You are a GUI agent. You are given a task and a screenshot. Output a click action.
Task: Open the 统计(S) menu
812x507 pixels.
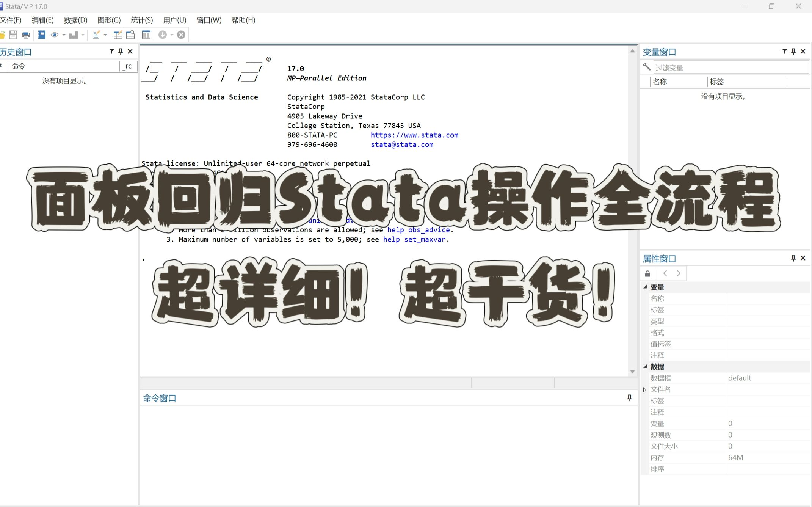point(142,20)
